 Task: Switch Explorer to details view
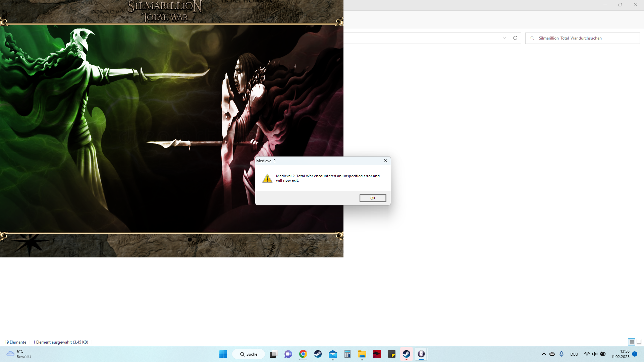click(x=632, y=342)
